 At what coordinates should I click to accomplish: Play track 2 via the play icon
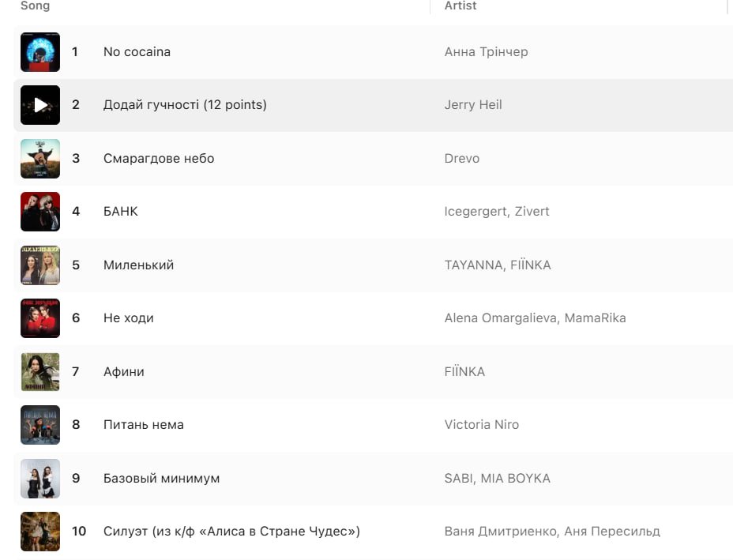coord(40,105)
